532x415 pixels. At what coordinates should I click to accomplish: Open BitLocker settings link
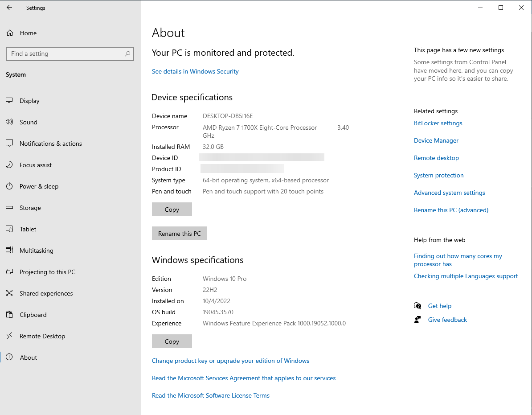pos(438,123)
